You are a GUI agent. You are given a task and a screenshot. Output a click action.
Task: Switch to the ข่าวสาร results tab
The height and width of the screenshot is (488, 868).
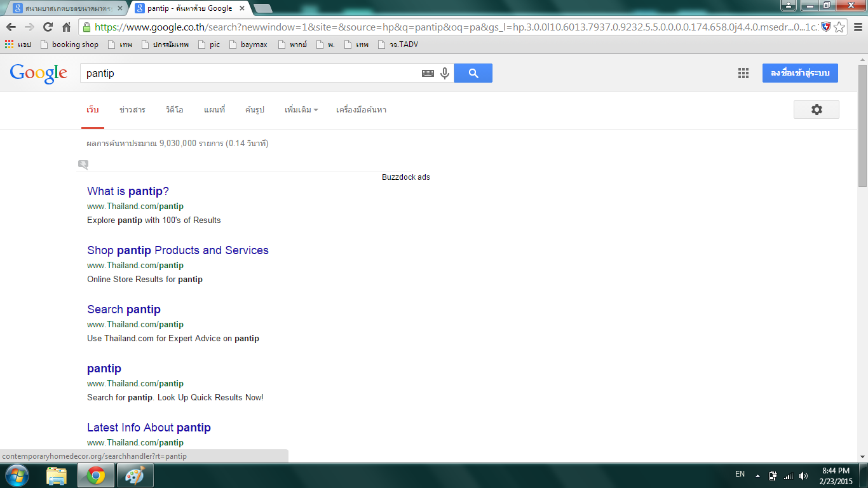pos(132,110)
